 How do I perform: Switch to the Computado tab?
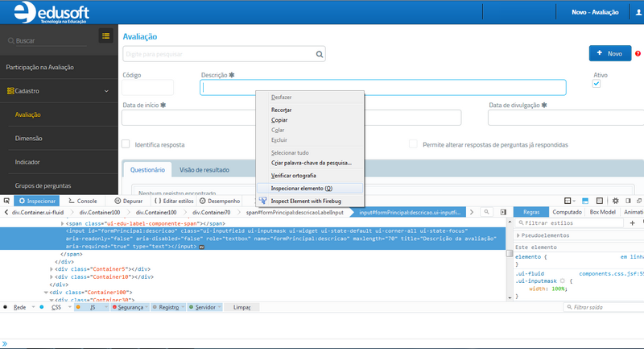pyautogui.click(x=567, y=212)
